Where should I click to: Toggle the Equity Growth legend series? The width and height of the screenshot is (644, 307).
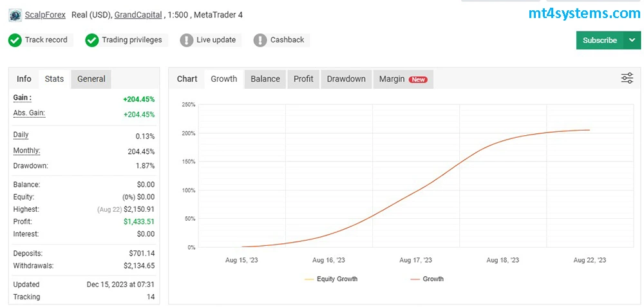(331, 279)
